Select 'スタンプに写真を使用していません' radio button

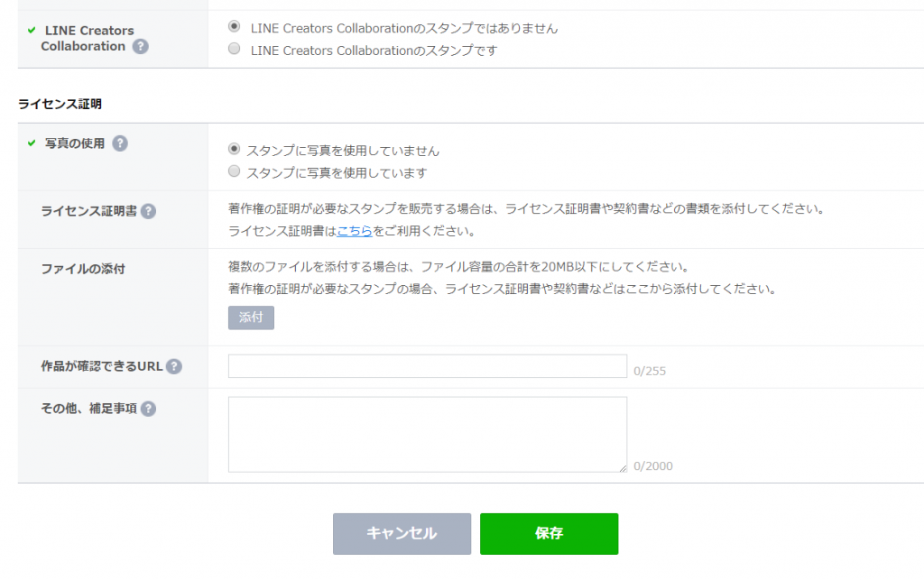point(235,149)
